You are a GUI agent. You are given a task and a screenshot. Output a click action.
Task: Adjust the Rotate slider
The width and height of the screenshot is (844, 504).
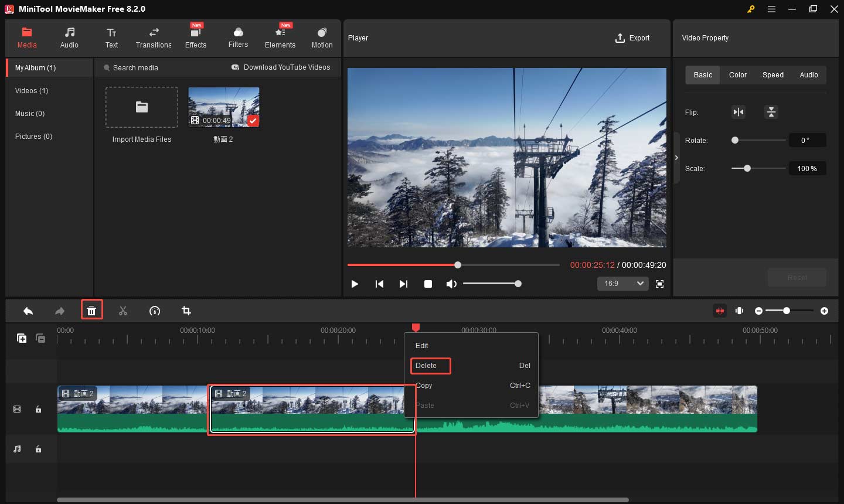point(758,140)
